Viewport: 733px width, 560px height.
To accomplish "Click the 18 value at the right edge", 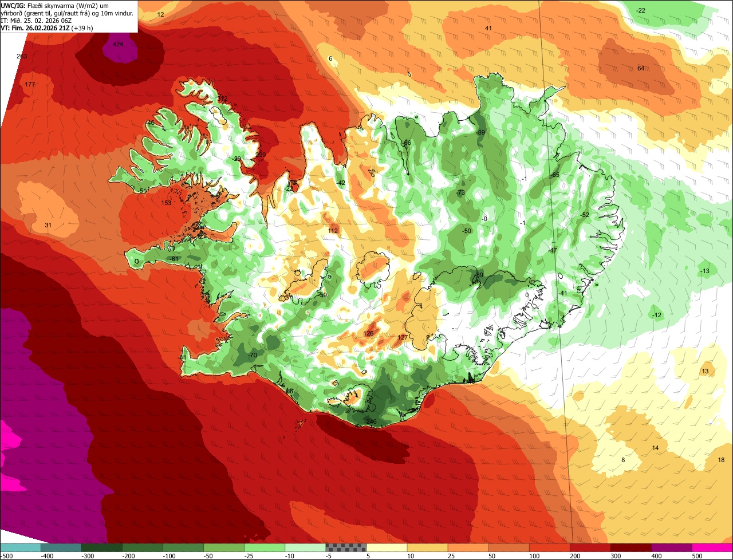I will pyautogui.click(x=721, y=460).
